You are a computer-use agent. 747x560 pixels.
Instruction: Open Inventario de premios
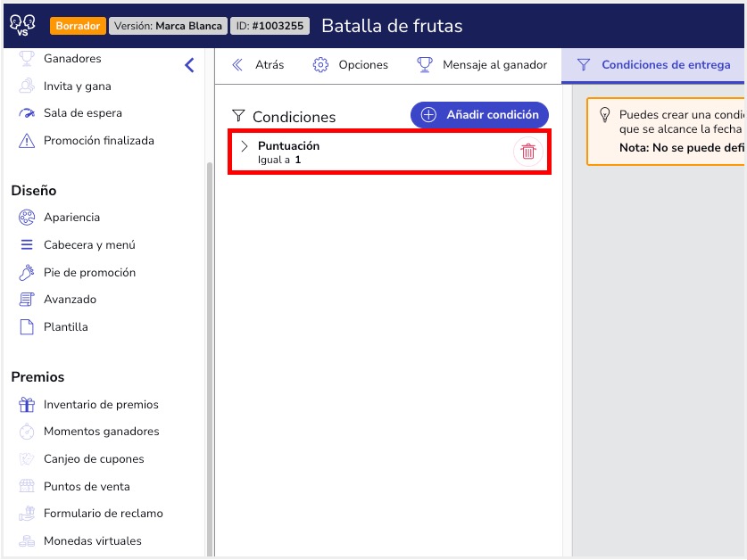point(100,405)
